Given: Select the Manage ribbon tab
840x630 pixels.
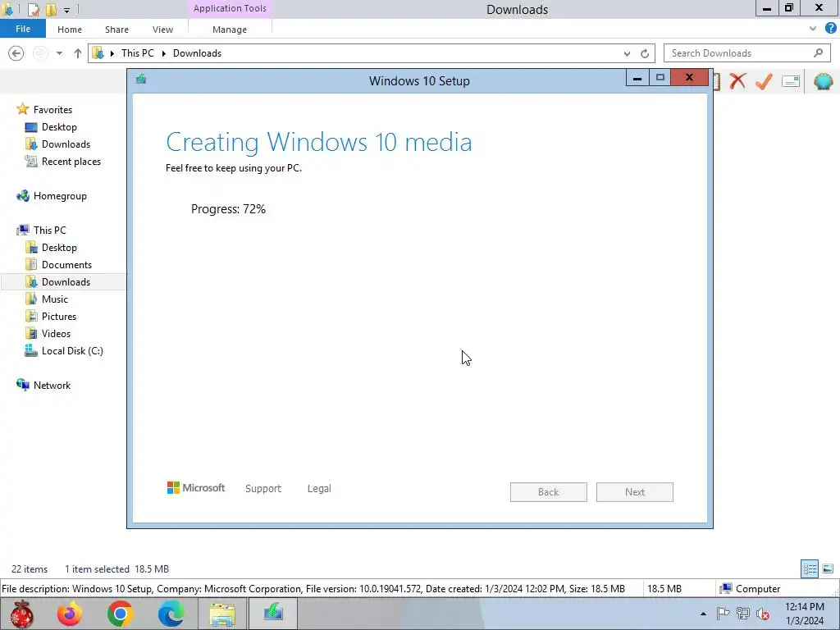Looking at the screenshot, I should [230, 30].
